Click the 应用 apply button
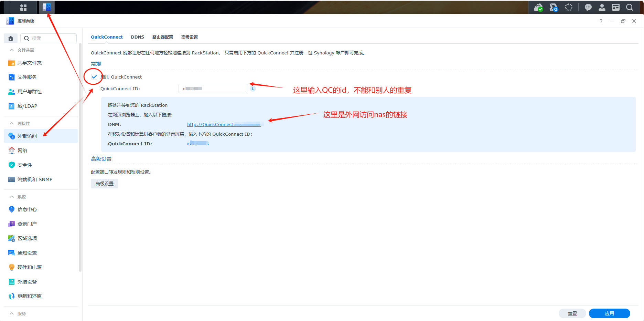 [609, 313]
